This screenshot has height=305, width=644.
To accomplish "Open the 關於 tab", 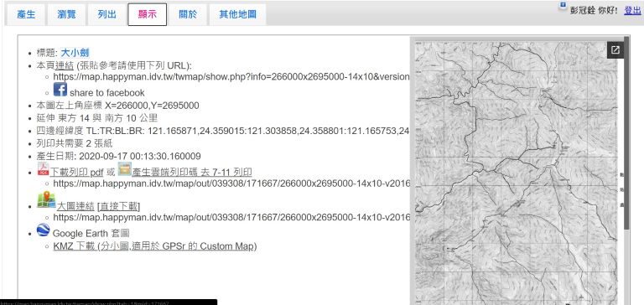I will click(x=188, y=15).
